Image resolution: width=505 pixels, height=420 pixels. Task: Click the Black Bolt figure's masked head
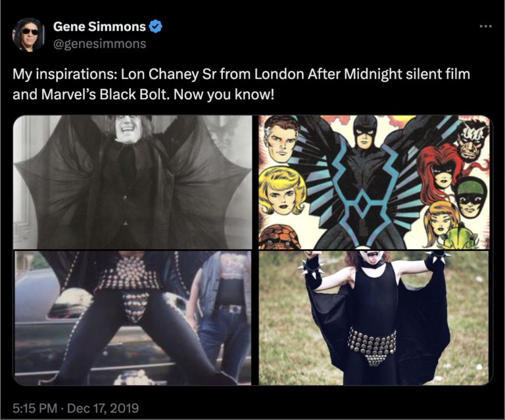point(364,132)
